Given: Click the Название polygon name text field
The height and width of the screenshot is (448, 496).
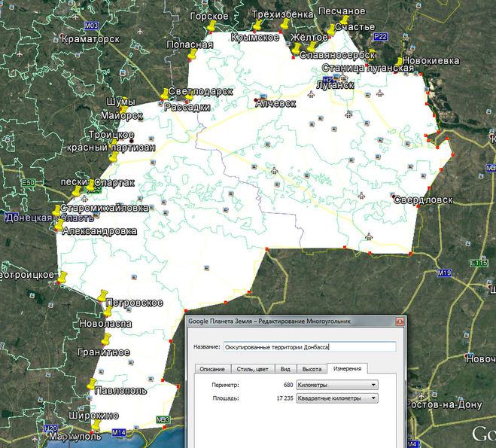Looking at the screenshot, I should tap(309, 347).
